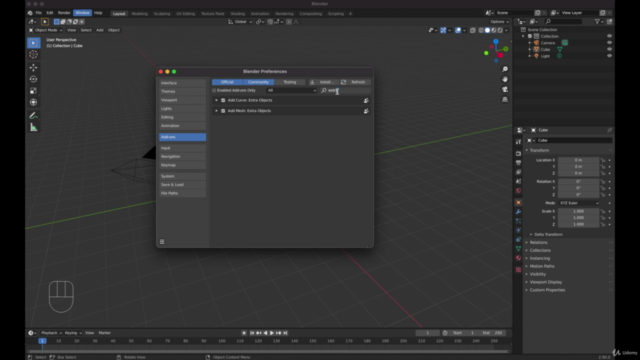Select the Measure tool
Viewport: 640px width, 360px height.
33,128
